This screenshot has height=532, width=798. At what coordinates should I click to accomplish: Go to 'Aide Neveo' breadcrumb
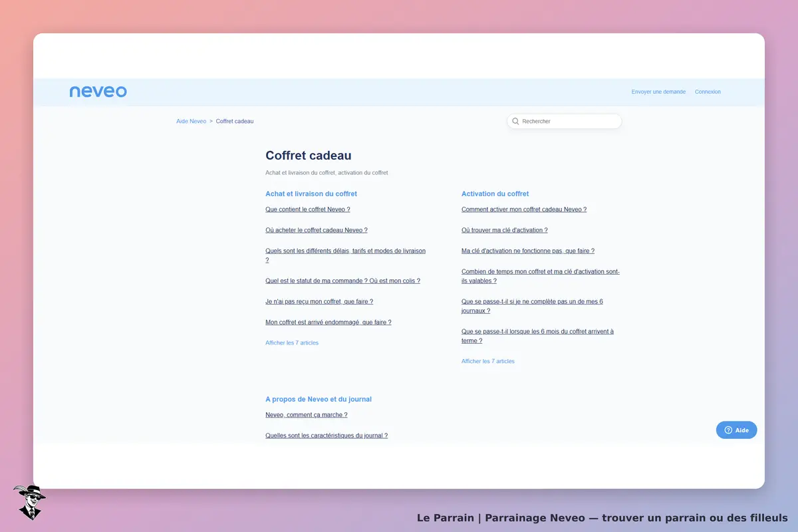192,122
